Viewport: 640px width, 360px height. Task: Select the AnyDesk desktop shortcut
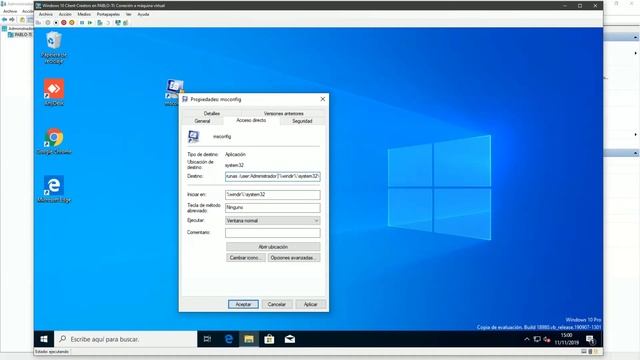pos(54,92)
